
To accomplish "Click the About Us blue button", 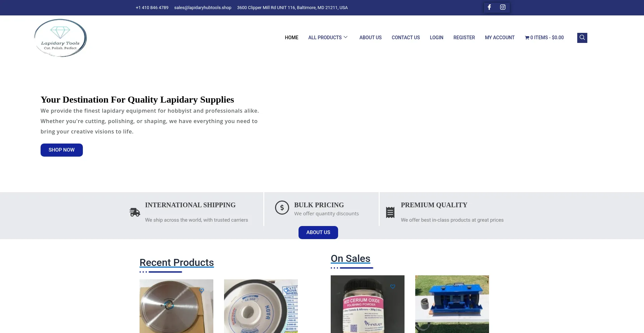I will 318,232.
